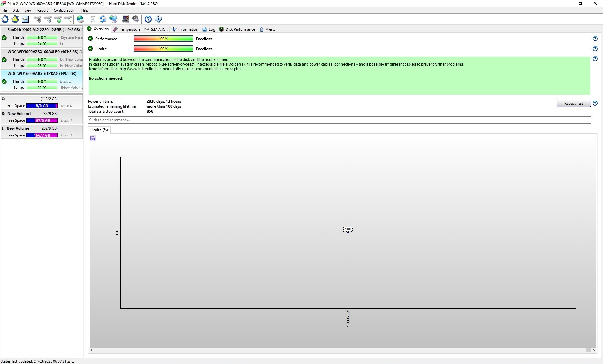Image resolution: width=603 pixels, height=364 pixels.
Task: Open the Report menu
Action: [x=43, y=10]
